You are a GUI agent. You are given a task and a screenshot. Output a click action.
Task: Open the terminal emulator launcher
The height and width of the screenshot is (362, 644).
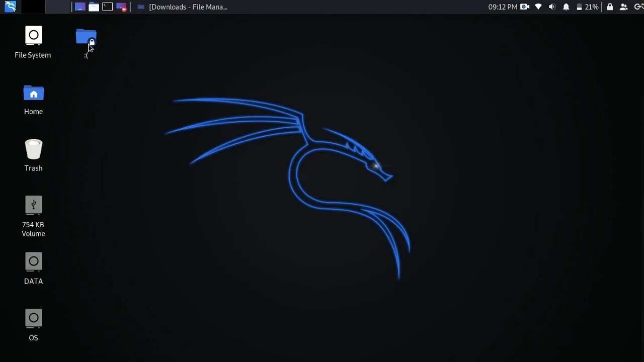point(107,7)
